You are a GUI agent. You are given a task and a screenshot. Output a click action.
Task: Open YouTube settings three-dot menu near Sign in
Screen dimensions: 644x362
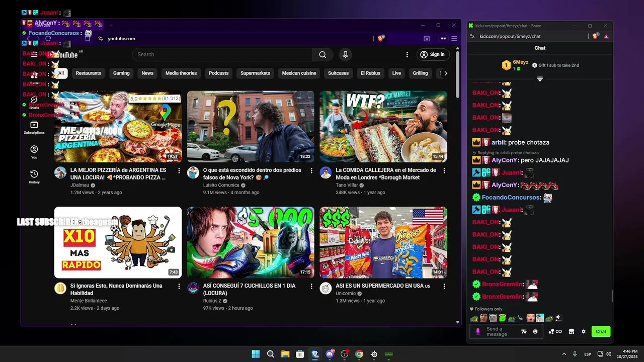pos(407,54)
